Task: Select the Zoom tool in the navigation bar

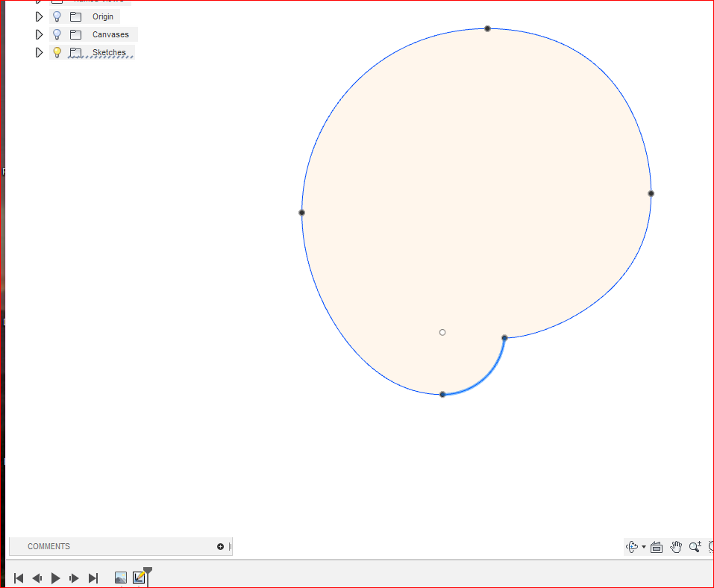Action: click(x=695, y=546)
